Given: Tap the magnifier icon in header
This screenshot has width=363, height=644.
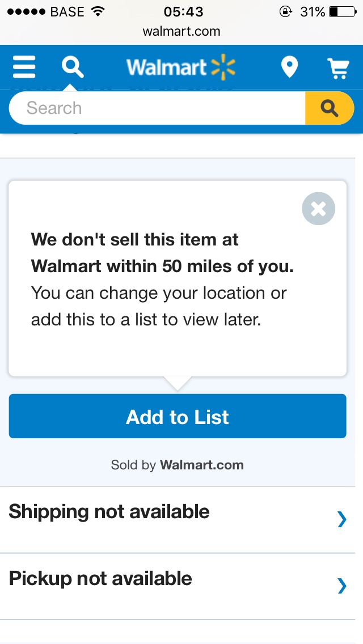Looking at the screenshot, I should [x=73, y=67].
